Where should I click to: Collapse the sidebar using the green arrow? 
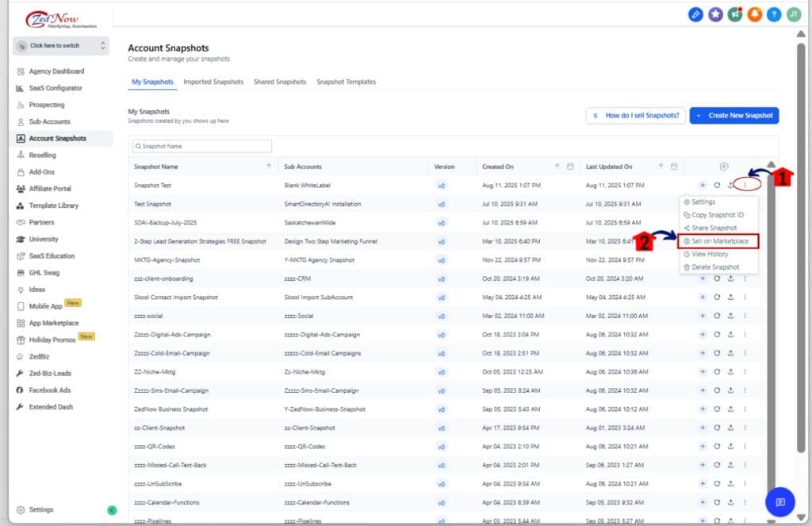point(112,510)
